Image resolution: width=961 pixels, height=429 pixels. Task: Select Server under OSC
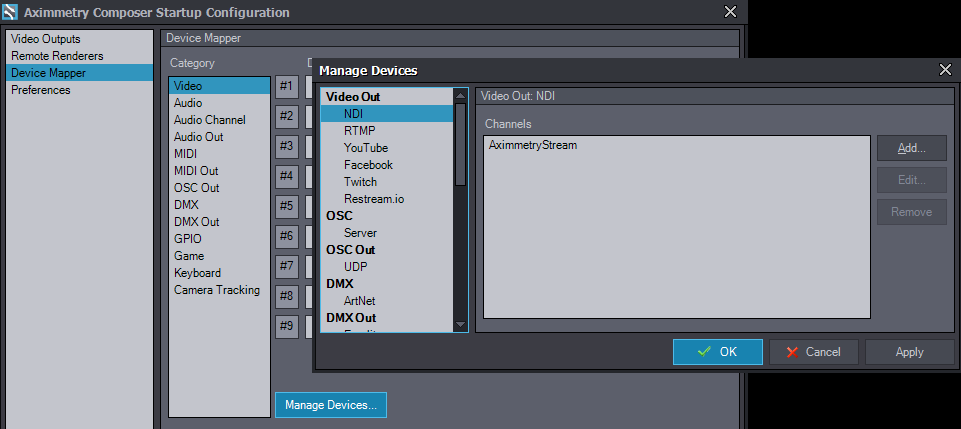coord(387,233)
